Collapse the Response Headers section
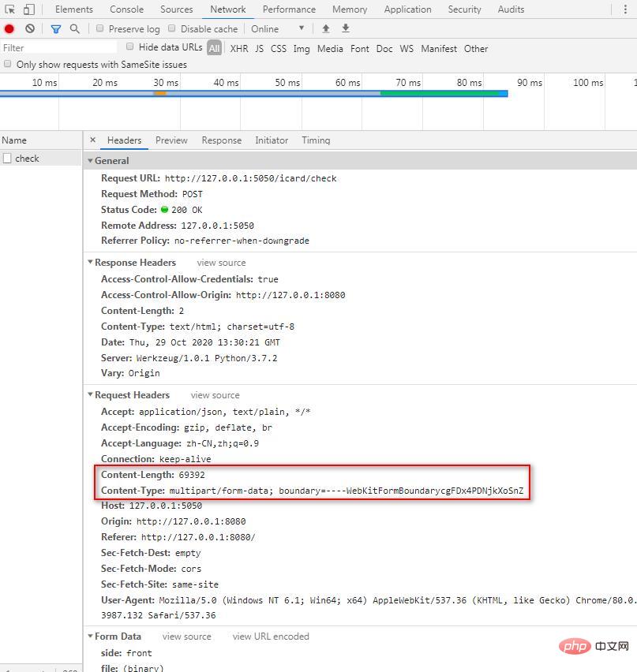Image resolution: width=637 pixels, height=672 pixels. [90, 262]
